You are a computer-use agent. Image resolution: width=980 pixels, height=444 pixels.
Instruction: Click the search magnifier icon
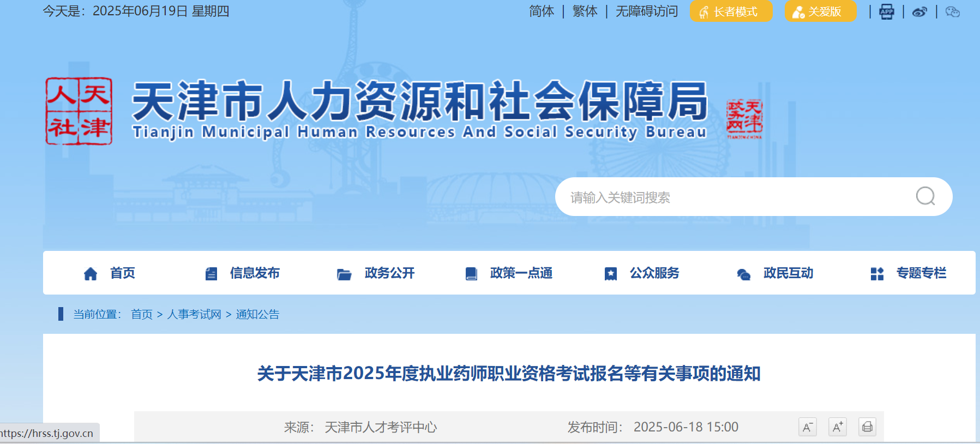point(925,196)
